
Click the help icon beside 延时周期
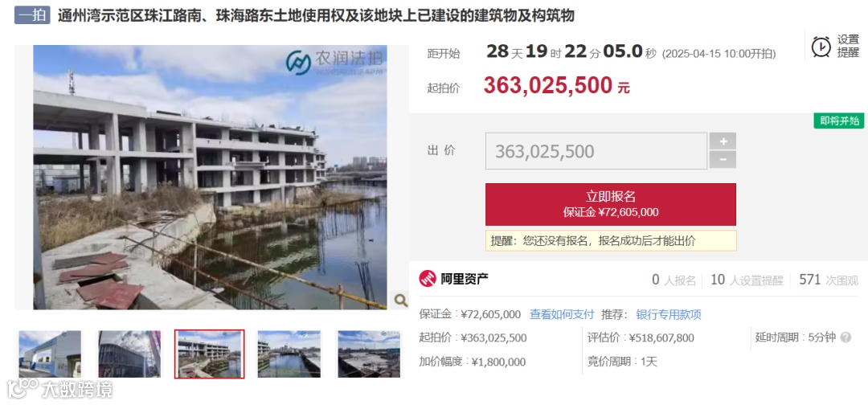click(x=845, y=337)
